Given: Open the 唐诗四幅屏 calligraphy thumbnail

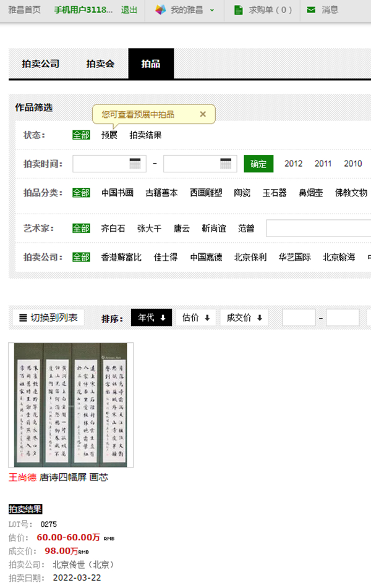Looking at the screenshot, I should pos(71,405).
